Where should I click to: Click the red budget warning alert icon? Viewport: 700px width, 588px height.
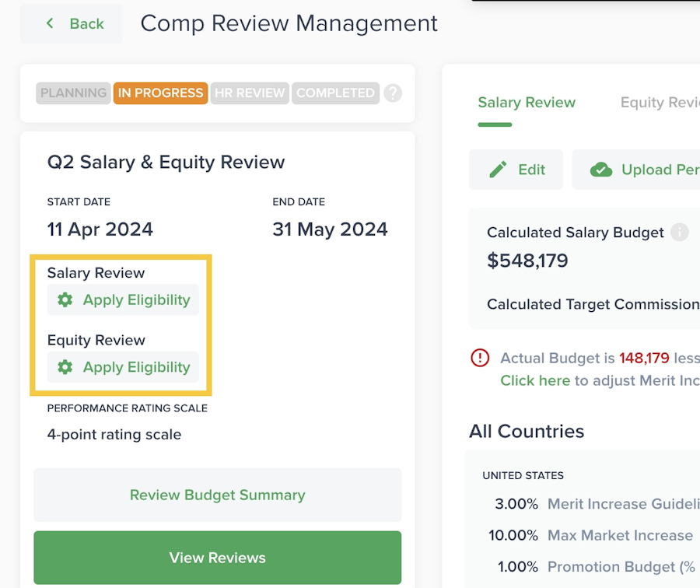(480, 358)
